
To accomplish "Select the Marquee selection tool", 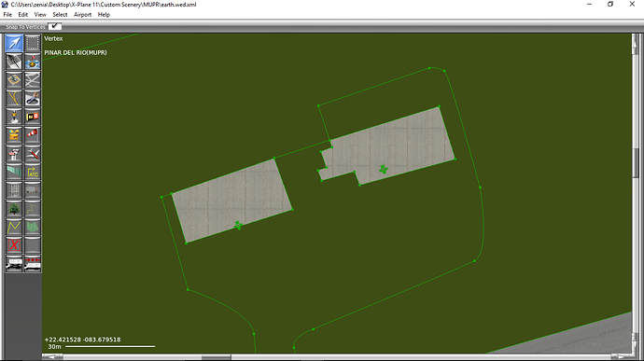I will click(33, 43).
